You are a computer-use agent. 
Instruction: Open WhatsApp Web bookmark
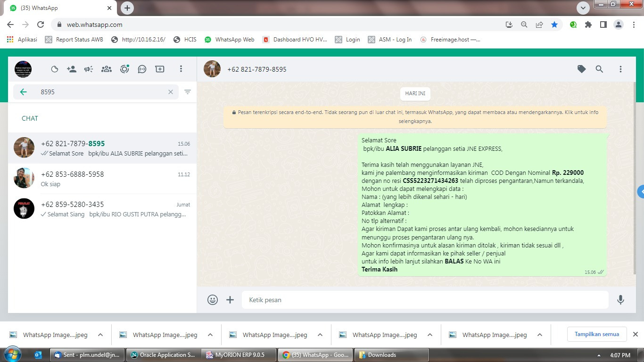pyautogui.click(x=230, y=40)
